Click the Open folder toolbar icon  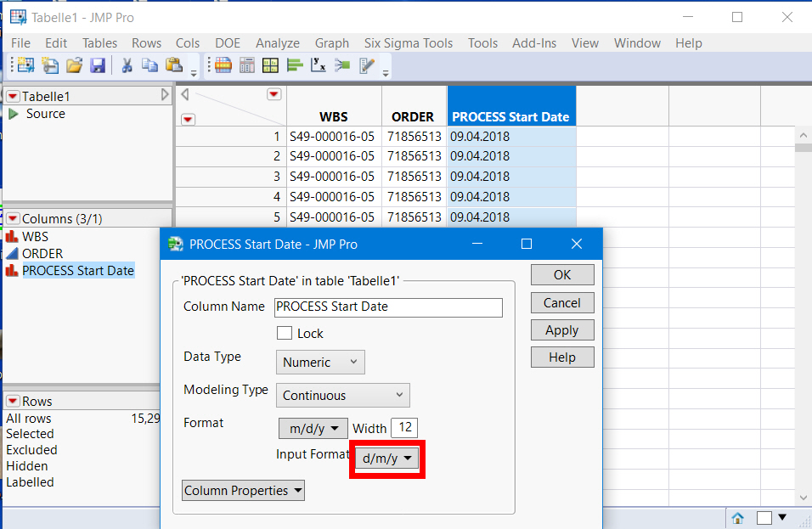(x=75, y=65)
